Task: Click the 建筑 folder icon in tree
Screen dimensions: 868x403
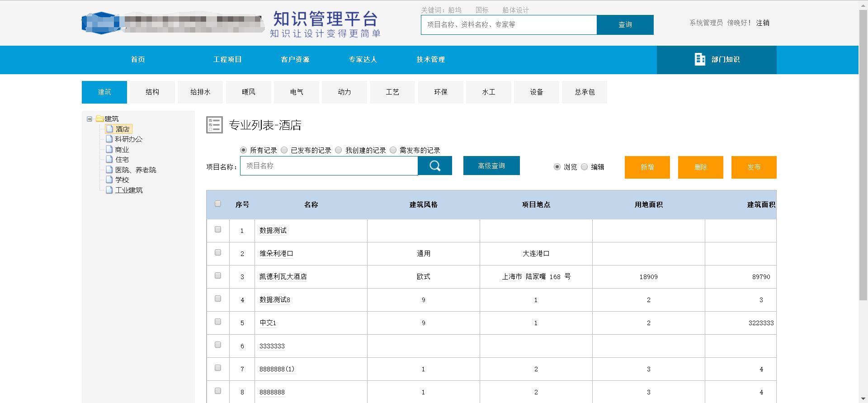Action: 100,119
